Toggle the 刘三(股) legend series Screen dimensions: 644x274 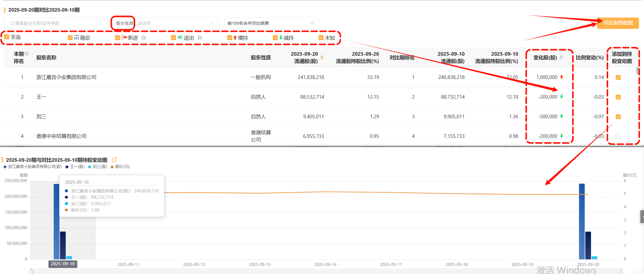pyautogui.click(x=98, y=167)
